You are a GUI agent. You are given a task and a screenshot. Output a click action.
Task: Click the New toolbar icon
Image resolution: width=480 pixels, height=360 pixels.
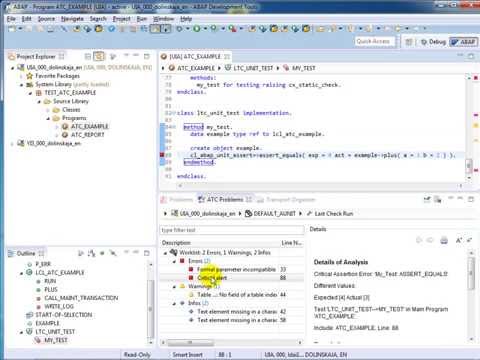(x=12, y=29)
